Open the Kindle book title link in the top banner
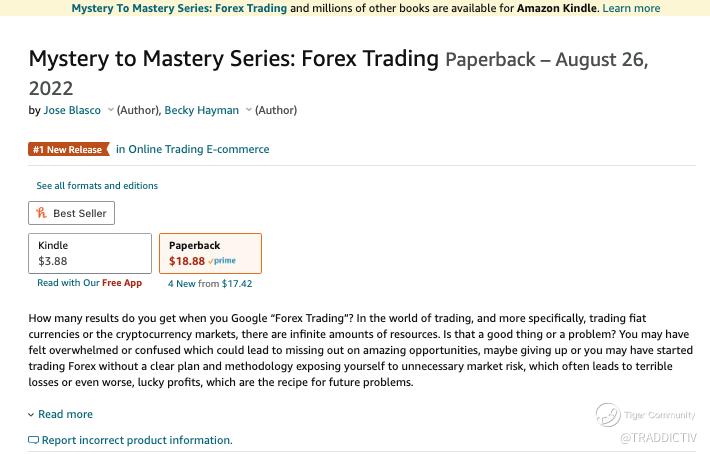 [x=179, y=8]
